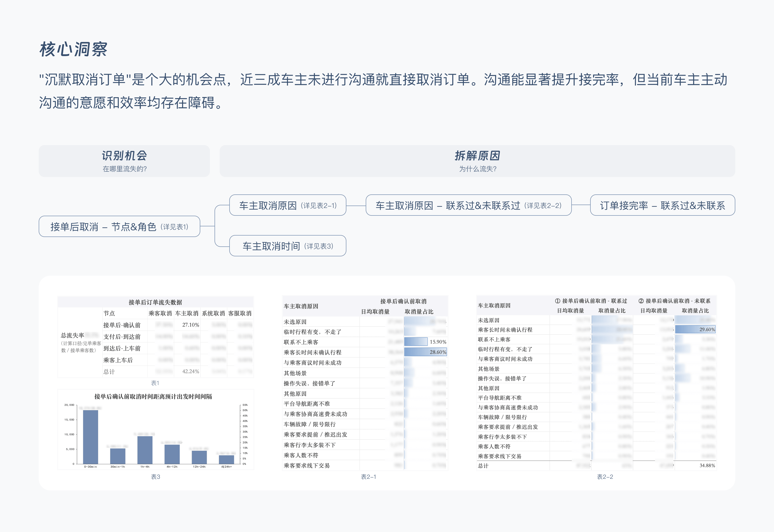Select 与乘客商议时间未成功 row in table 2-1

tap(365, 363)
